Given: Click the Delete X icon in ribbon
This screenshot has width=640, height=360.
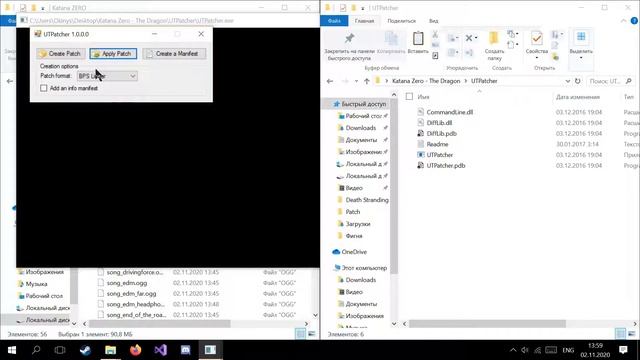Looking at the screenshot, I should point(469,38).
